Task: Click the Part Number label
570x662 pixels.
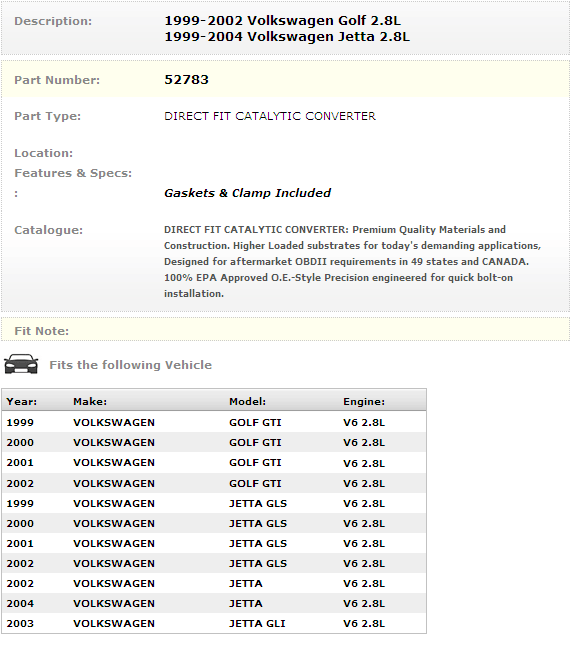Action: tap(57, 80)
